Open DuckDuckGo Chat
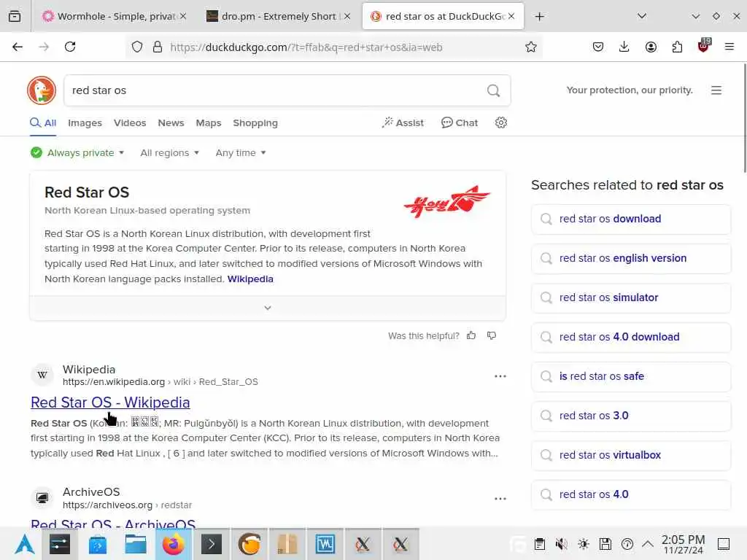Screen dimensions: 747x560 (x=460, y=122)
